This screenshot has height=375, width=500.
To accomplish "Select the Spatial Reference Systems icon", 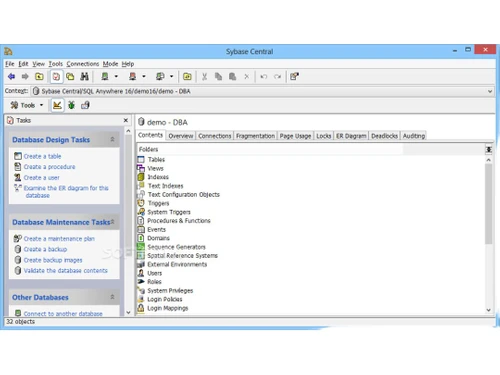I will pos(141,255).
